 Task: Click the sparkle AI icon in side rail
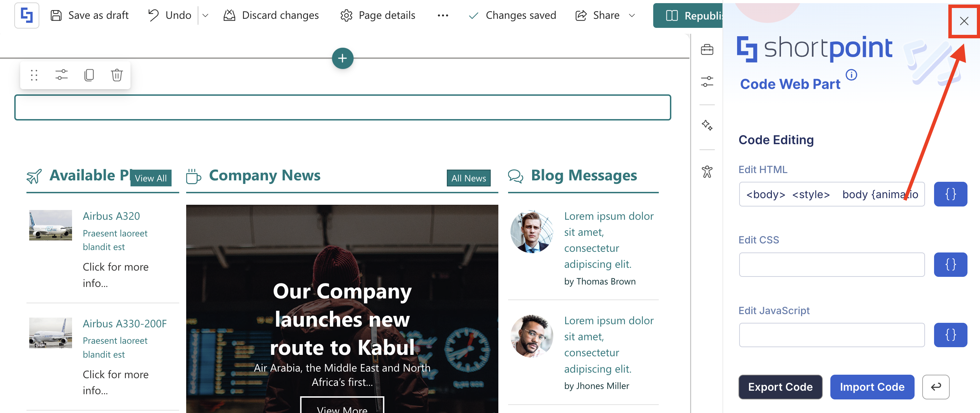(x=707, y=125)
